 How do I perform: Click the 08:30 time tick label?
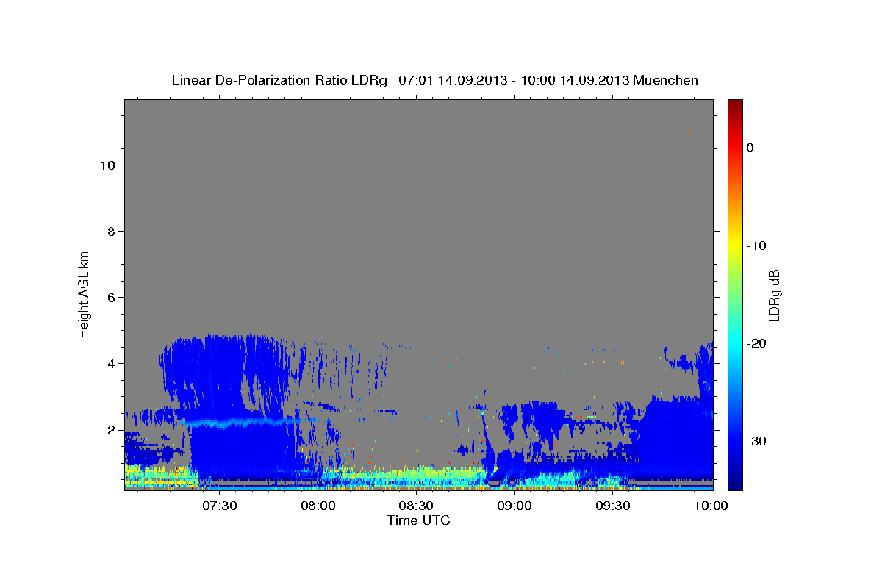click(x=416, y=506)
